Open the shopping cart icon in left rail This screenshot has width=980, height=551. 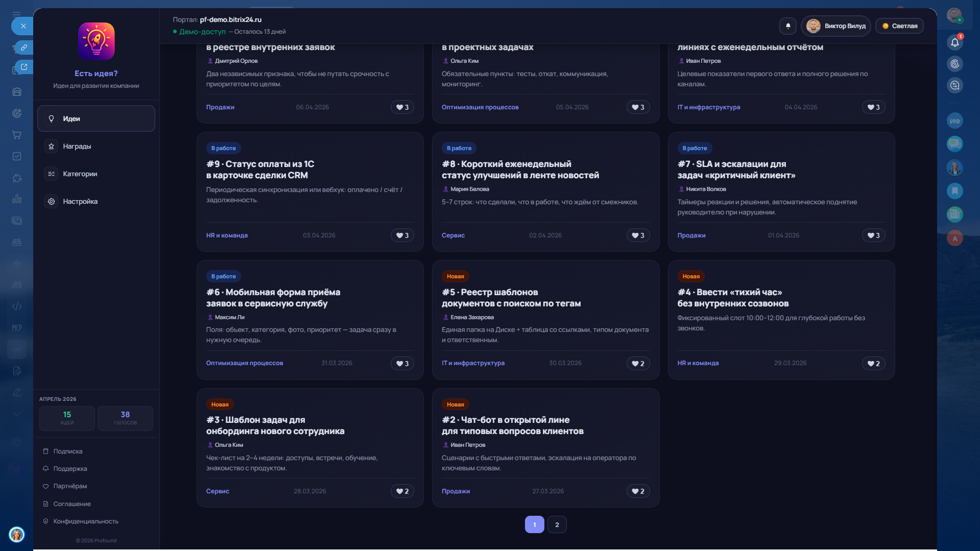pyautogui.click(x=17, y=135)
